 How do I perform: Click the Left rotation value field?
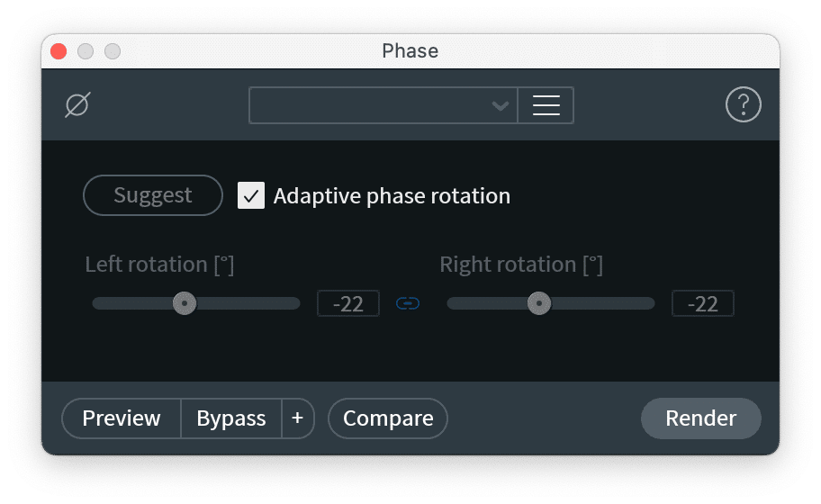pyautogui.click(x=348, y=303)
